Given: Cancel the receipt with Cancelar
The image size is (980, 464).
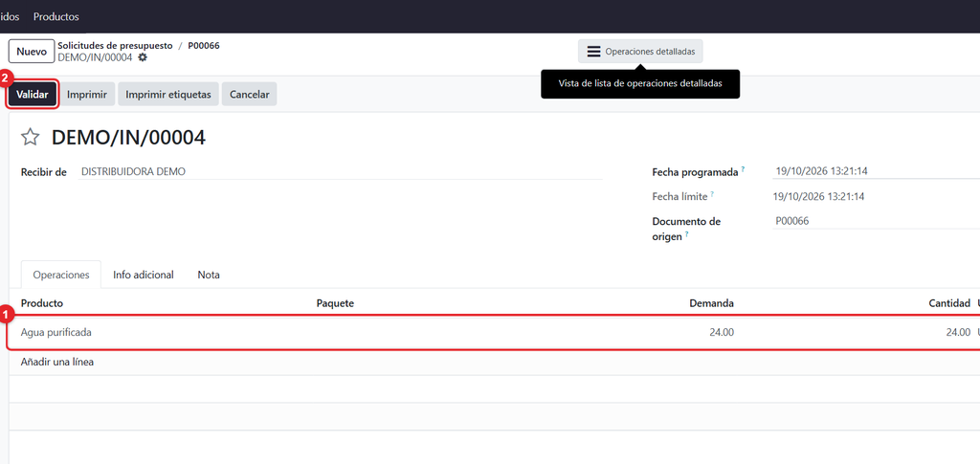Looking at the screenshot, I should point(250,95).
